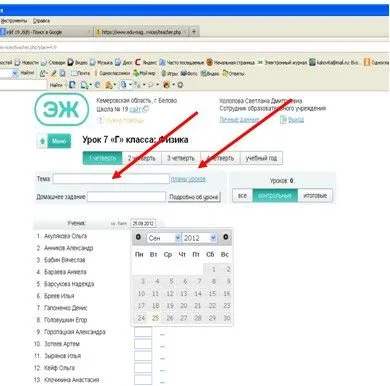Viewport: 390px width, 386px height.
Task: Show all lessons with все filter
Action: 242,196
